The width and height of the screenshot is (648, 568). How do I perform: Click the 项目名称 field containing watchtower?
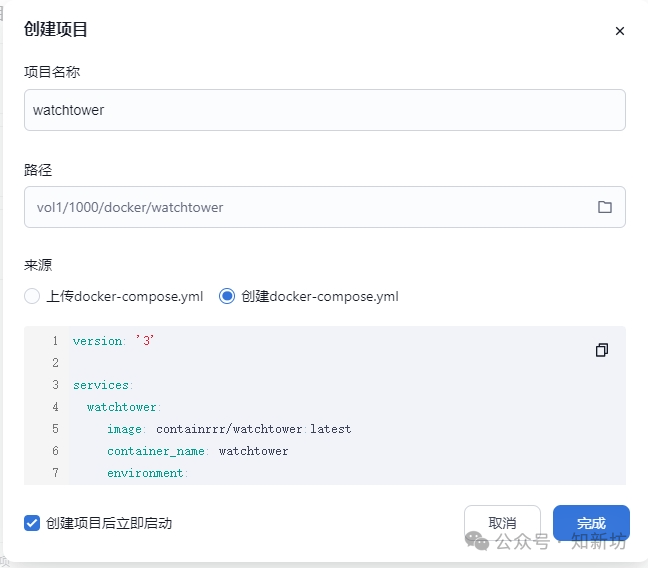[325, 110]
